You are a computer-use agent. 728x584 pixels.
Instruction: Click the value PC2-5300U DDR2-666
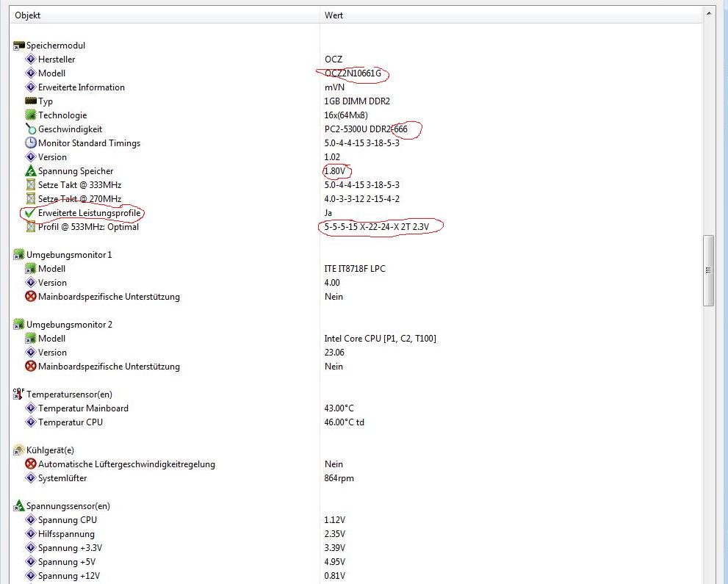[x=366, y=129]
